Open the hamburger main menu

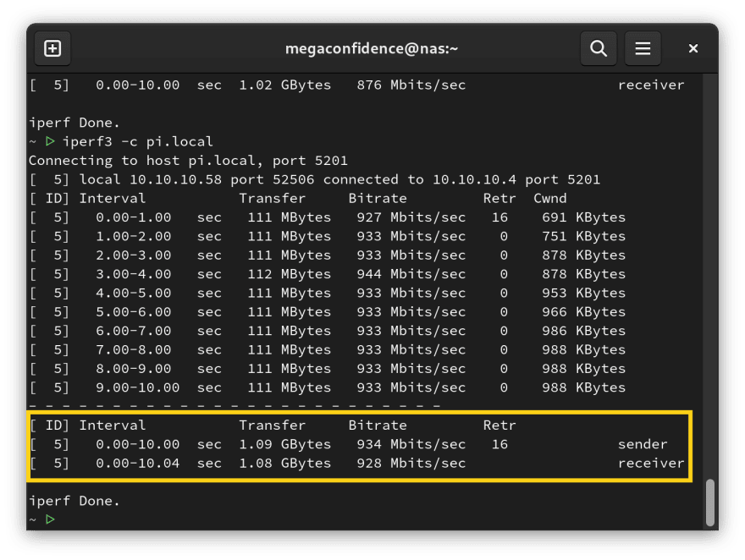[643, 48]
